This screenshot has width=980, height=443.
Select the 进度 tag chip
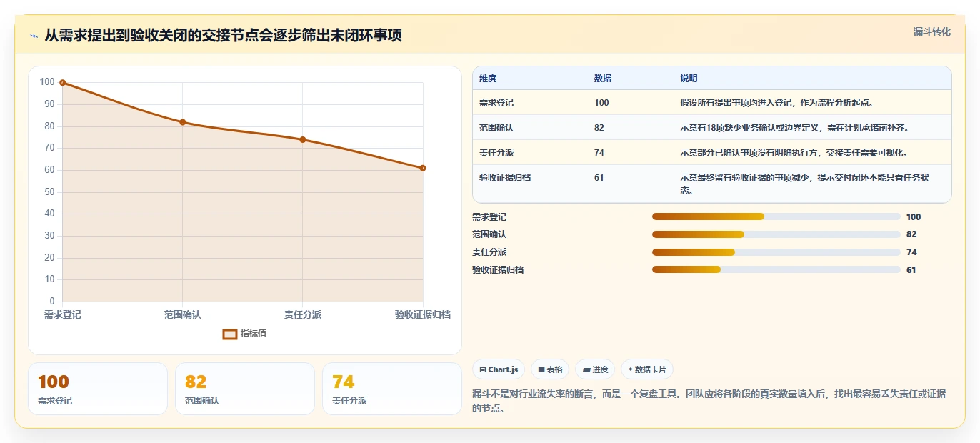coord(595,369)
